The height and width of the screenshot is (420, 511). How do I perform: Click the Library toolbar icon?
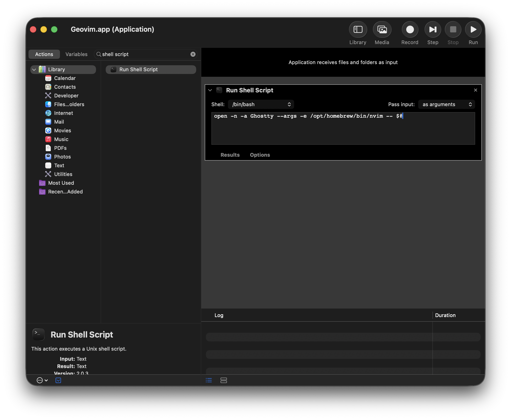358,29
